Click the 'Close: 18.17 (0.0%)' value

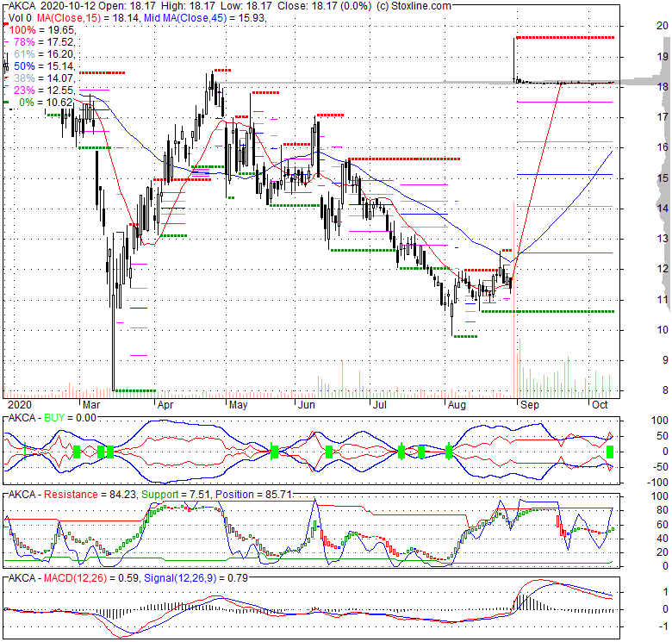click(324, 6)
